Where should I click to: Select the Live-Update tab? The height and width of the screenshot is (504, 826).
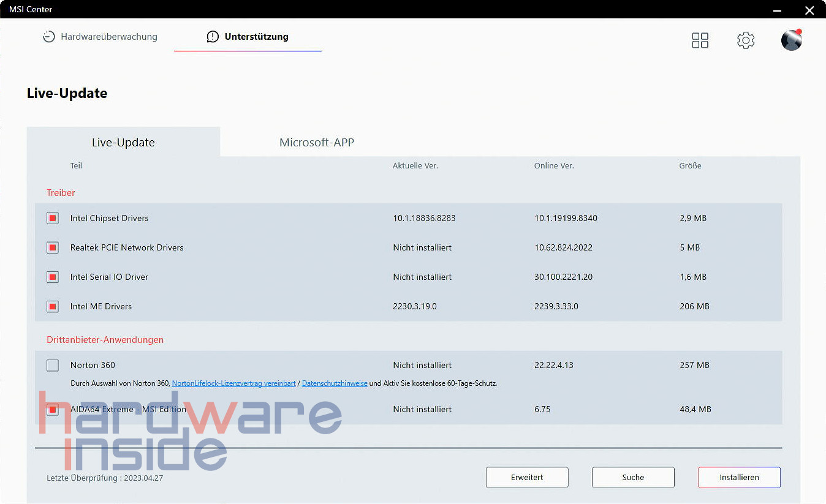(123, 143)
